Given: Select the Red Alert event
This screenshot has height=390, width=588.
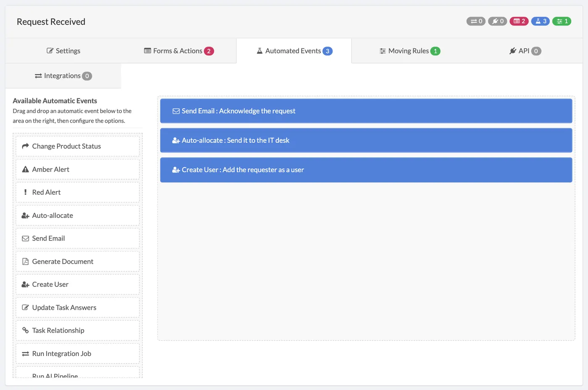Looking at the screenshot, I should point(78,192).
